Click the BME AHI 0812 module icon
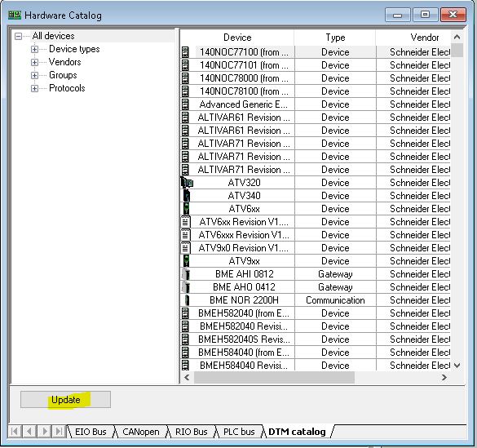 (x=186, y=274)
